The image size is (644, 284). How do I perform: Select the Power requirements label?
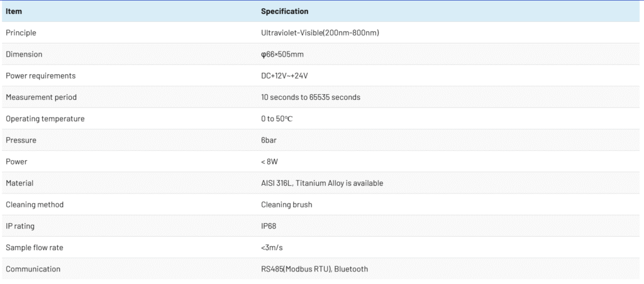pyautogui.click(x=40, y=76)
